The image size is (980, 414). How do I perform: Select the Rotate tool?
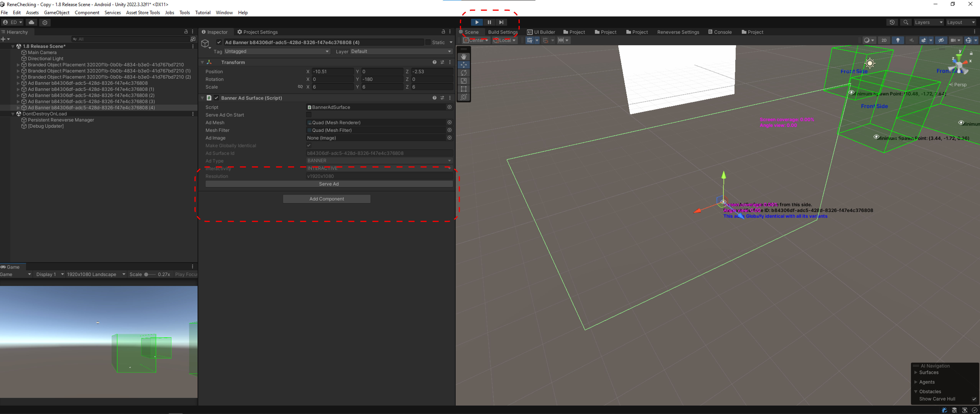click(463, 73)
